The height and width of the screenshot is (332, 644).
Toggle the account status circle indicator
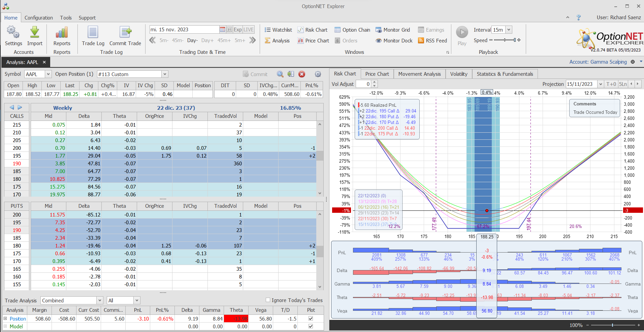coord(633,62)
